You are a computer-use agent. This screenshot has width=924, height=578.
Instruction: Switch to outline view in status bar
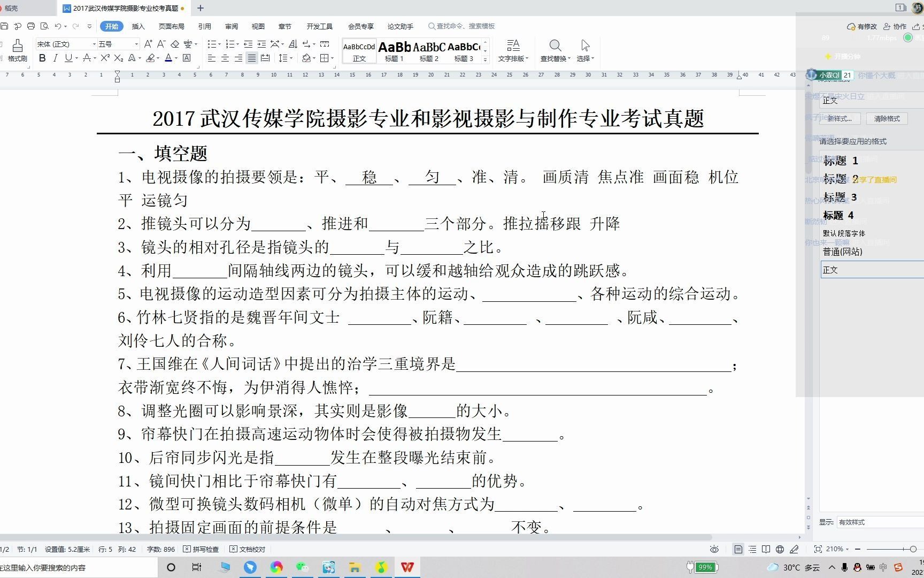tap(752, 549)
